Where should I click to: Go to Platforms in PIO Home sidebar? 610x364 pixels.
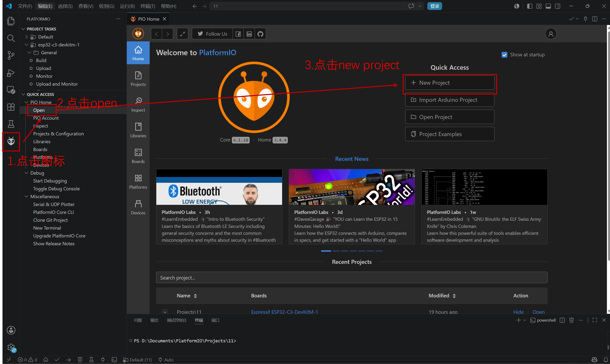coord(138,182)
